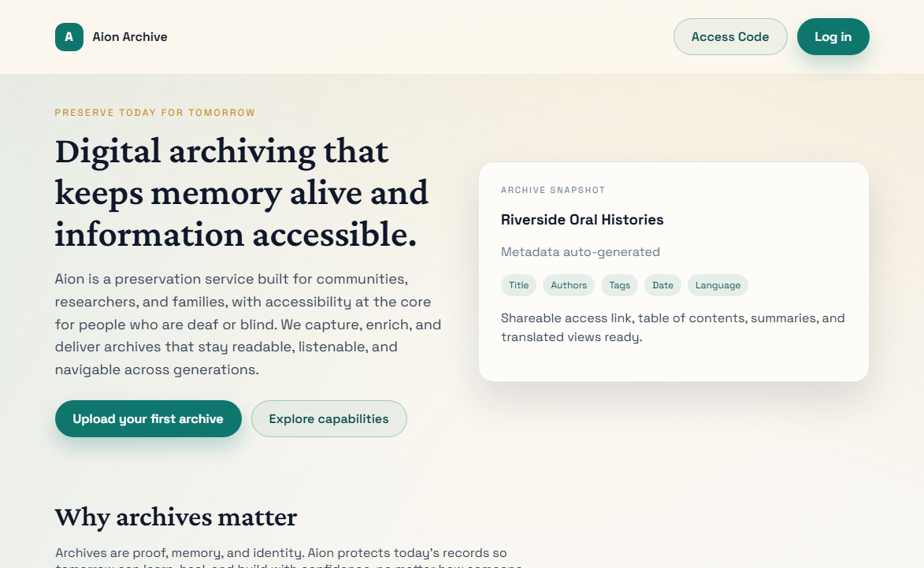The width and height of the screenshot is (924, 568).
Task: Open Explore capabilities
Action: [x=328, y=419]
